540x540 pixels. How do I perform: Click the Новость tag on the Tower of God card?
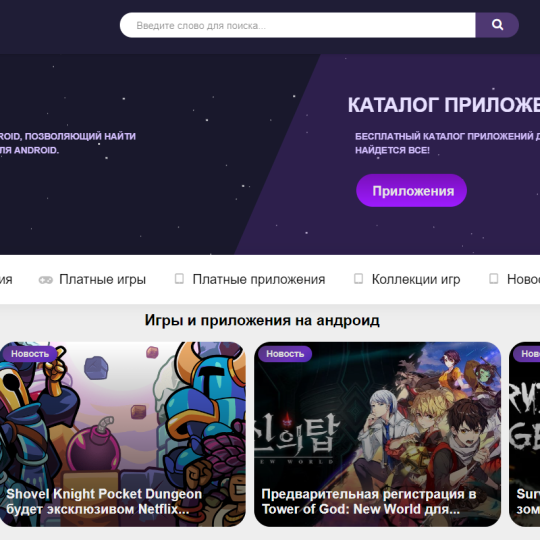click(x=285, y=354)
